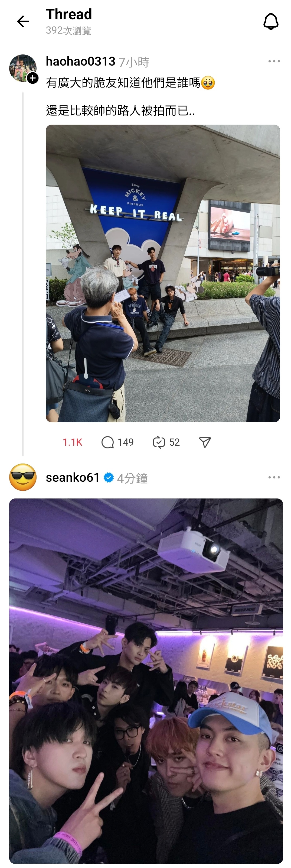Open the seanko61 username link

(x=73, y=477)
